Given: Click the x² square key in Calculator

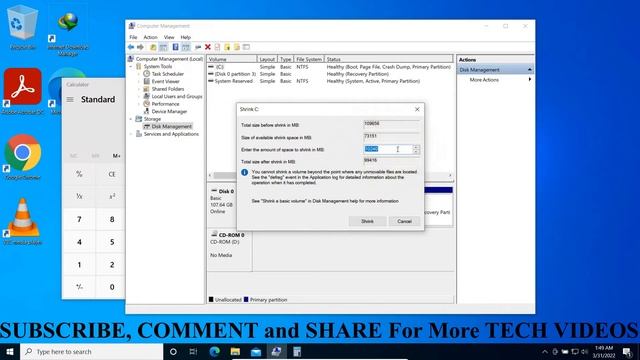Looking at the screenshot, I should coord(112,197).
